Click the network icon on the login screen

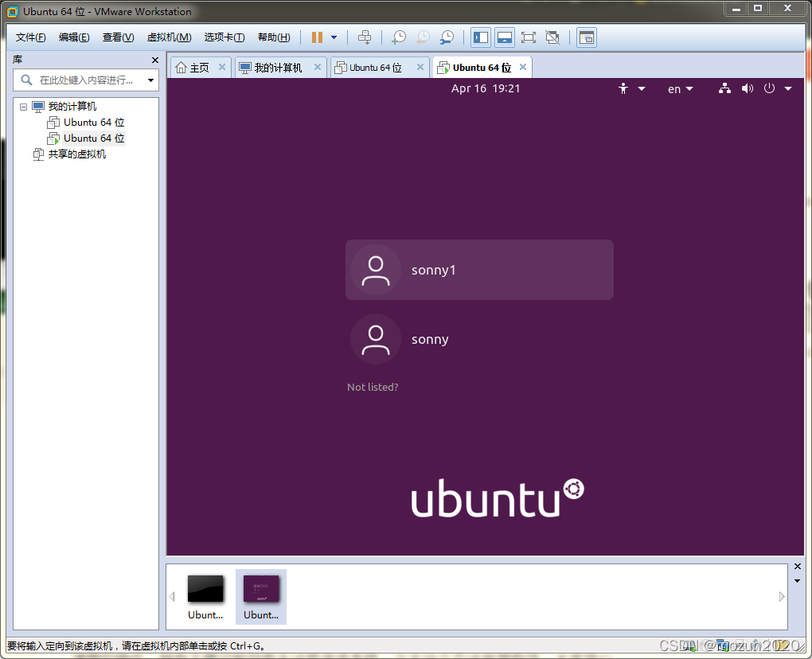(724, 88)
